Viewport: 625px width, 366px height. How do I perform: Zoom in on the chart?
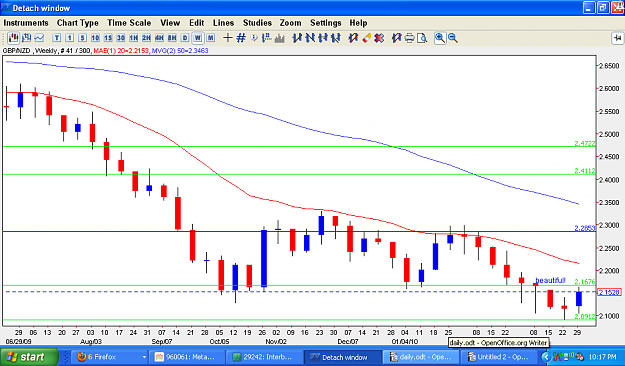tap(440, 38)
